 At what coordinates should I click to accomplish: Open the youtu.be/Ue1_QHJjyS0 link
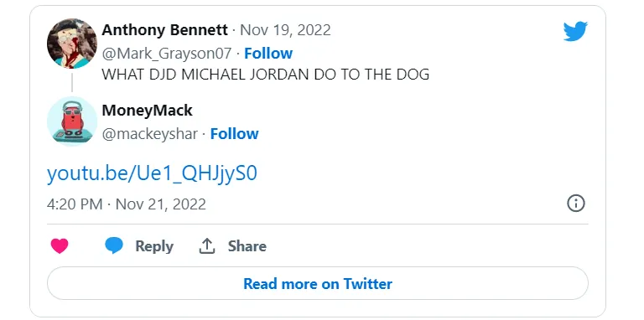(x=152, y=173)
